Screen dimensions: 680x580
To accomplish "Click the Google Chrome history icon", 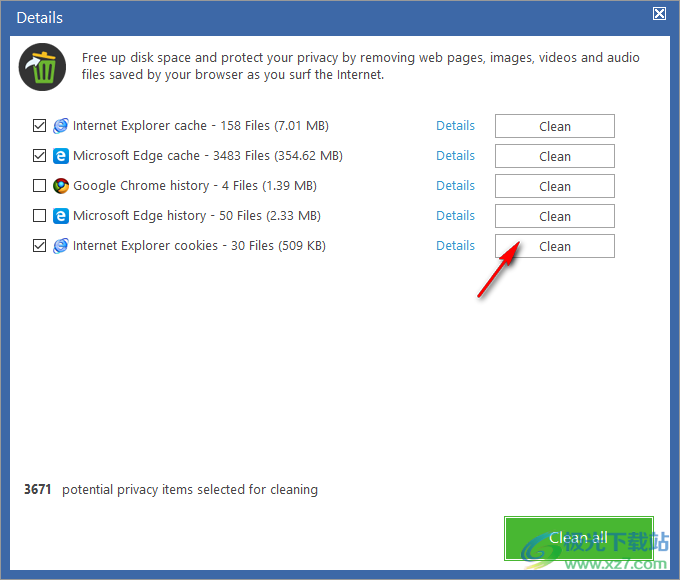I will point(61,186).
